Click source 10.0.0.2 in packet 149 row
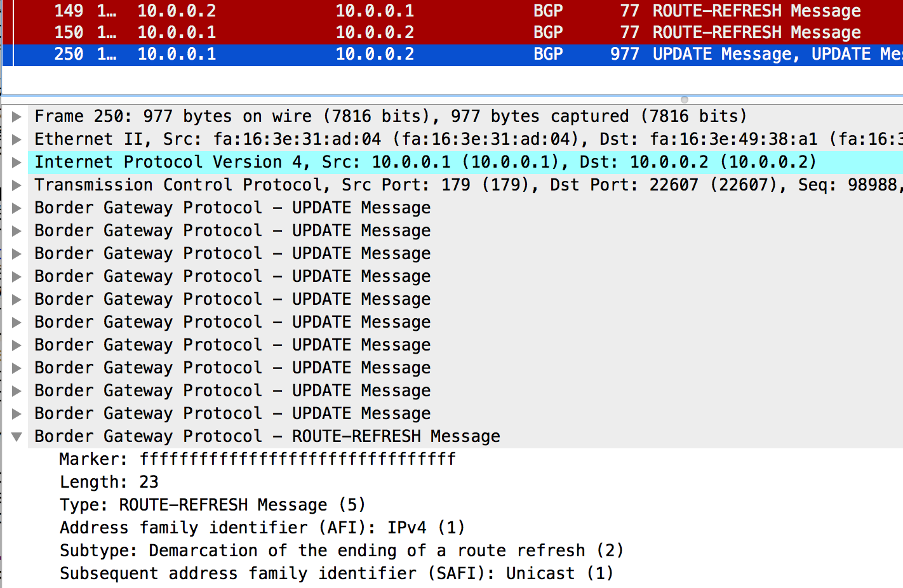Screen dimensions: 903x588 pos(177,11)
